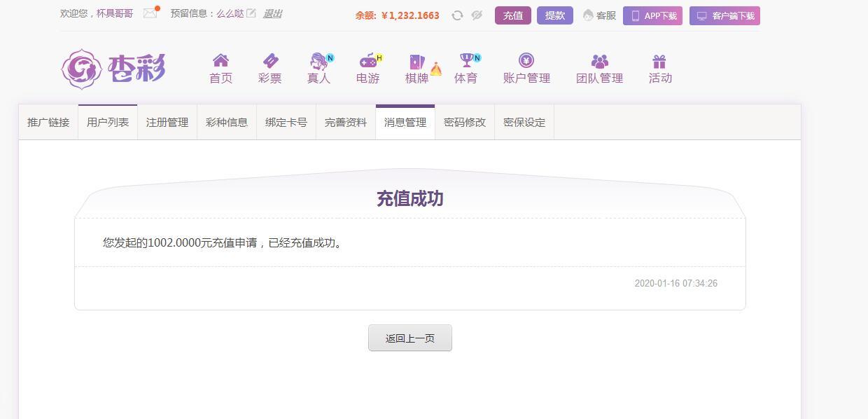Toggle balance visibility eye icon
The height and width of the screenshot is (419, 868).
pyautogui.click(x=477, y=15)
